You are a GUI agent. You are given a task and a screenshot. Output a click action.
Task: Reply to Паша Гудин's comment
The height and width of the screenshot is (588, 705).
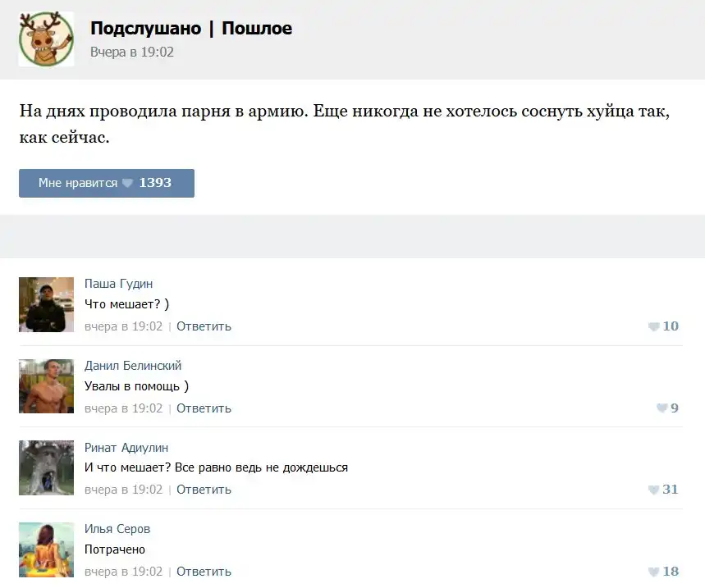point(204,326)
